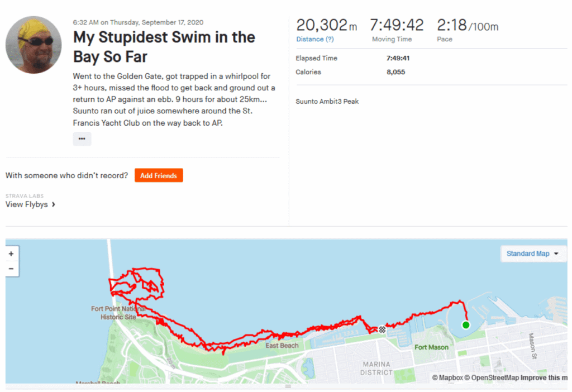Click the Standard Map dropdown arrow
Screen dimensions: 572x392
pyautogui.click(x=556, y=254)
